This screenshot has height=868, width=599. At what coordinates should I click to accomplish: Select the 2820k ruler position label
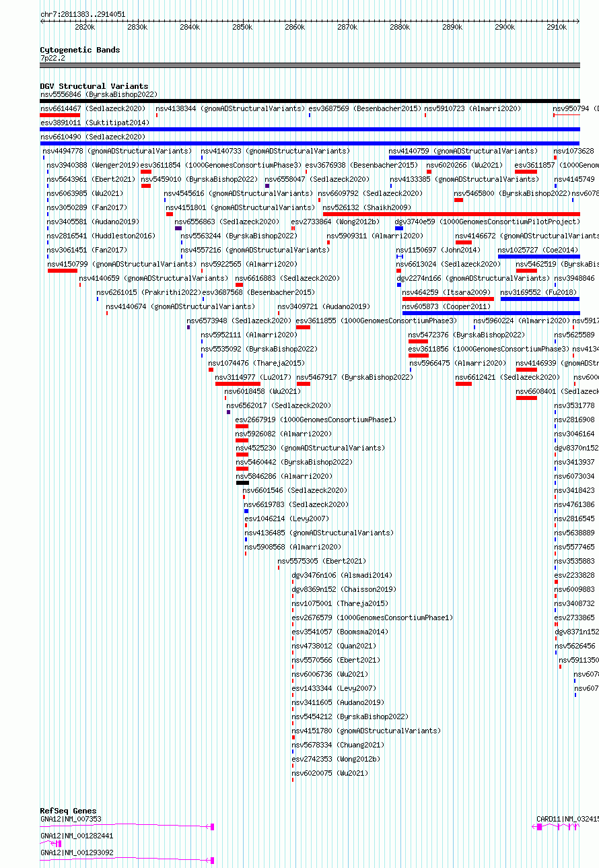click(85, 27)
